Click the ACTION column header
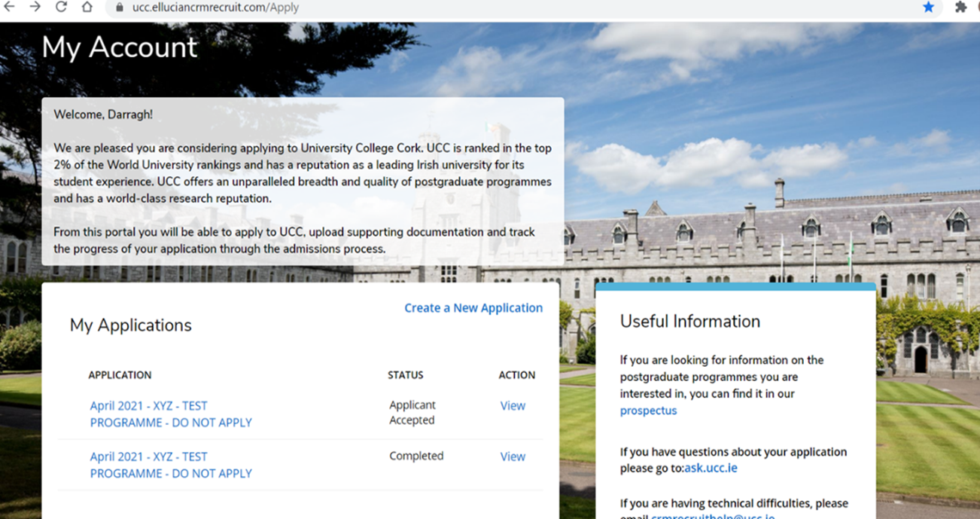The width and height of the screenshot is (980, 519). 516,375
